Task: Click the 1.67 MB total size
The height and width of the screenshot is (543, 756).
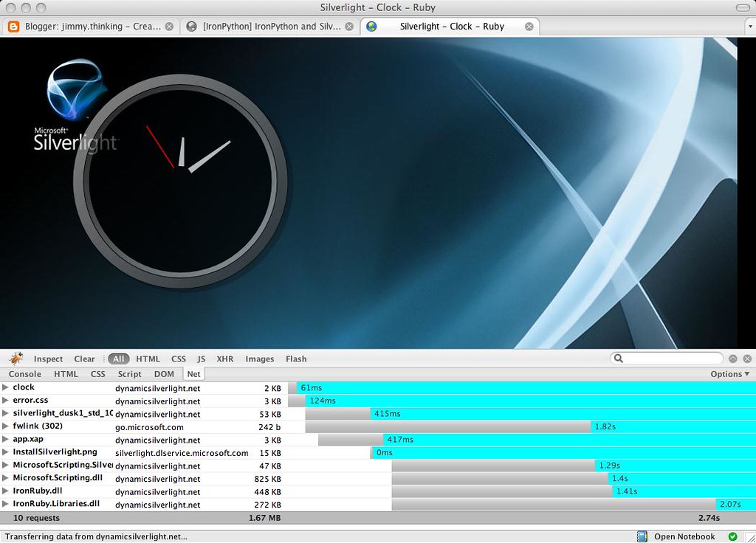Action: (x=265, y=518)
